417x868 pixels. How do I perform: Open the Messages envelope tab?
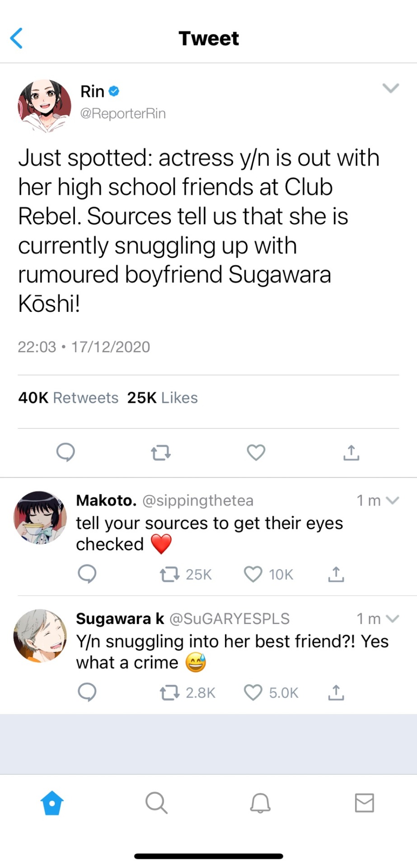(364, 803)
